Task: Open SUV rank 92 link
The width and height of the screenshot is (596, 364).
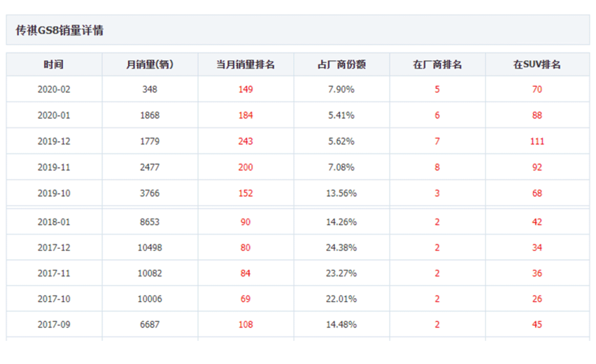Action: click(x=537, y=168)
